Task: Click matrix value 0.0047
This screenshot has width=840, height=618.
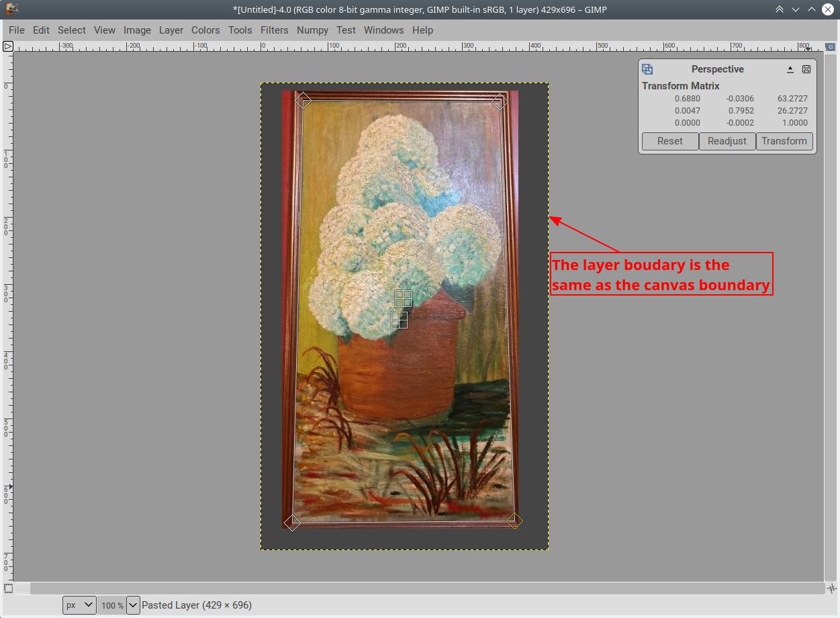Action: click(687, 111)
